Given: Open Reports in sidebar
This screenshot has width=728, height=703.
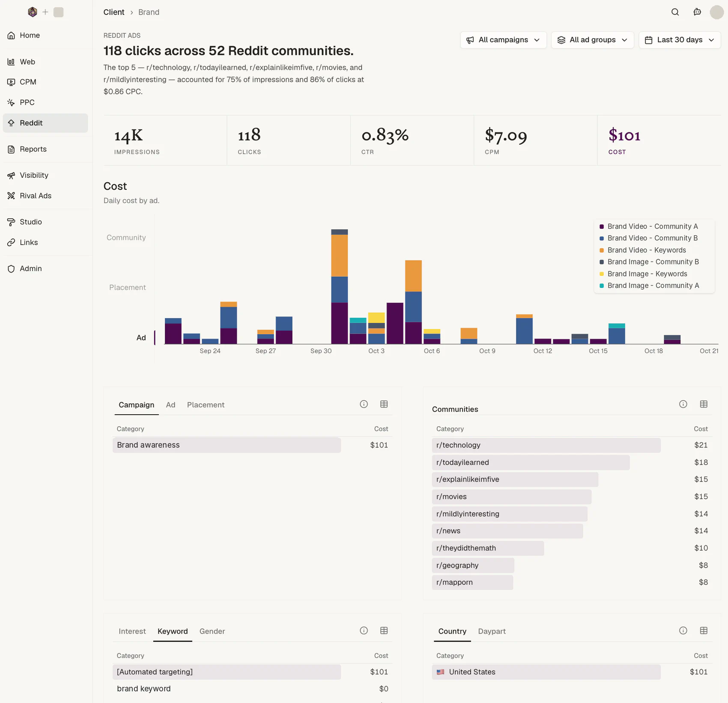Looking at the screenshot, I should [x=45, y=149].
